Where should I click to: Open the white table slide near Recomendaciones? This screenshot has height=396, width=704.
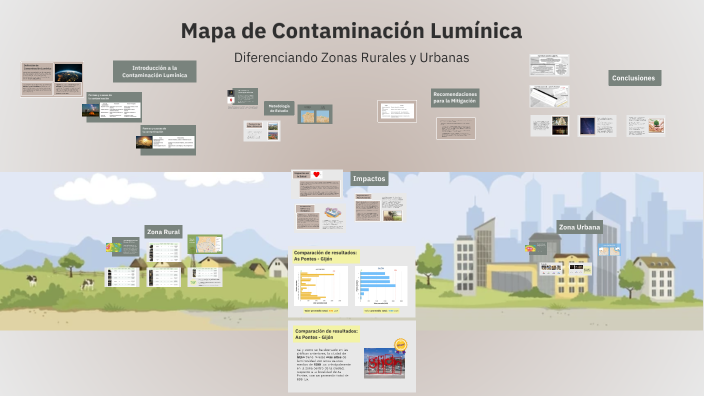397,111
